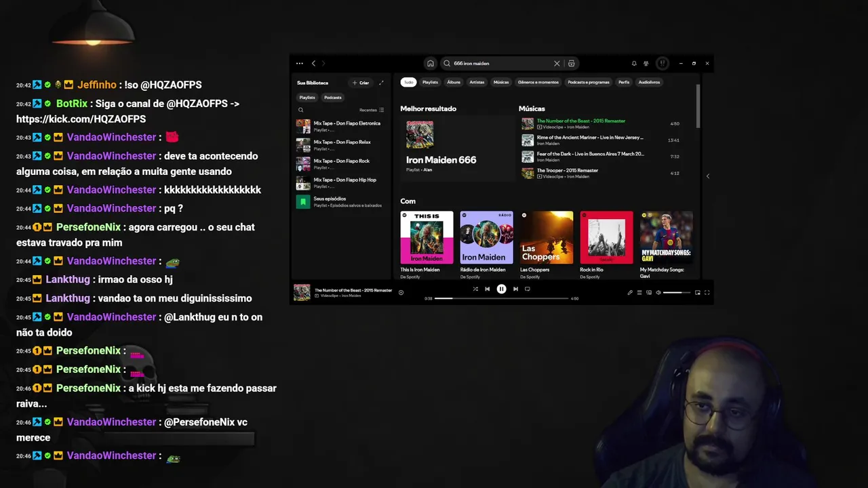Expand library panel with diagonal arrows
Viewport: 868px width, 488px height.
point(381,83)
